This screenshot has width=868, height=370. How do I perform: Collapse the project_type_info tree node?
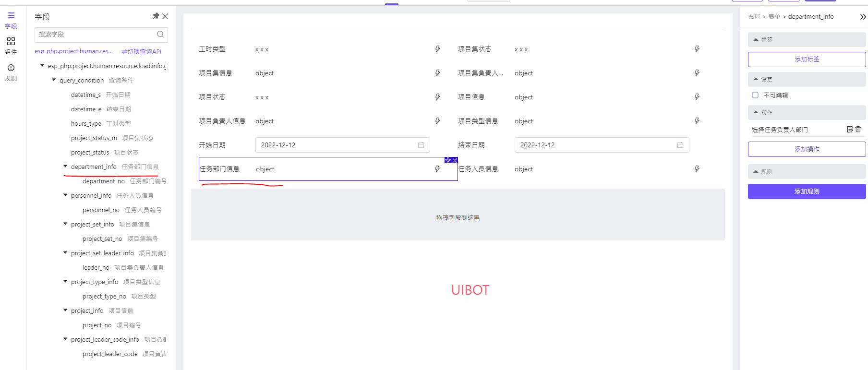tap(65, 281)
